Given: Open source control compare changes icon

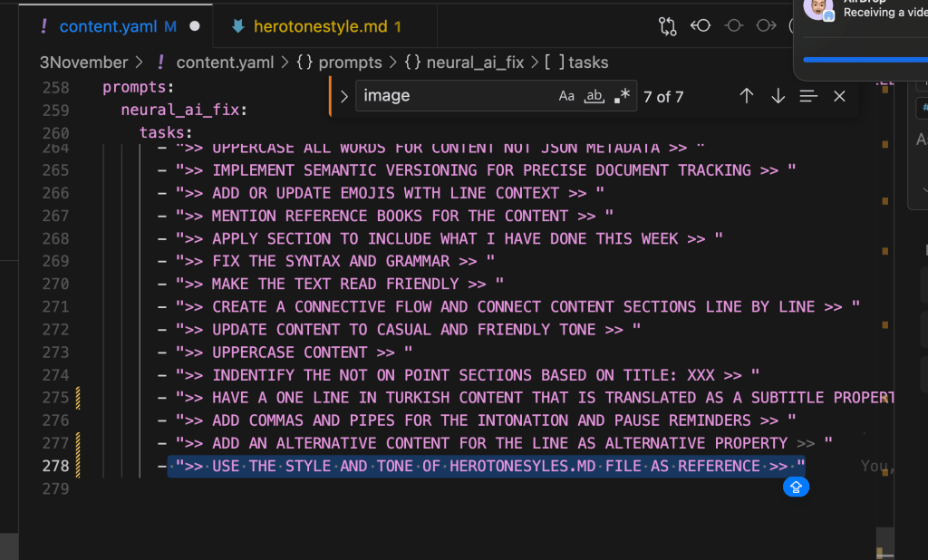Looking at the screenshot, I should (x=667, y=26).
